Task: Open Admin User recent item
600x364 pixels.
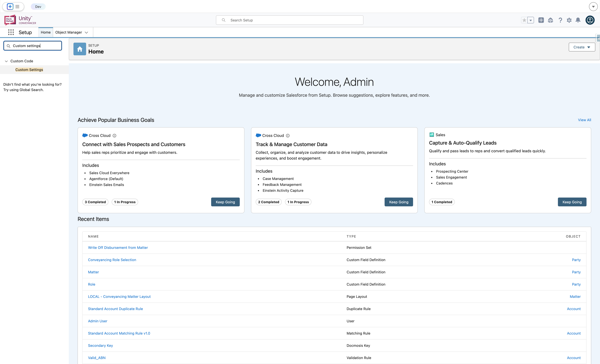Action: click(98, 321)
